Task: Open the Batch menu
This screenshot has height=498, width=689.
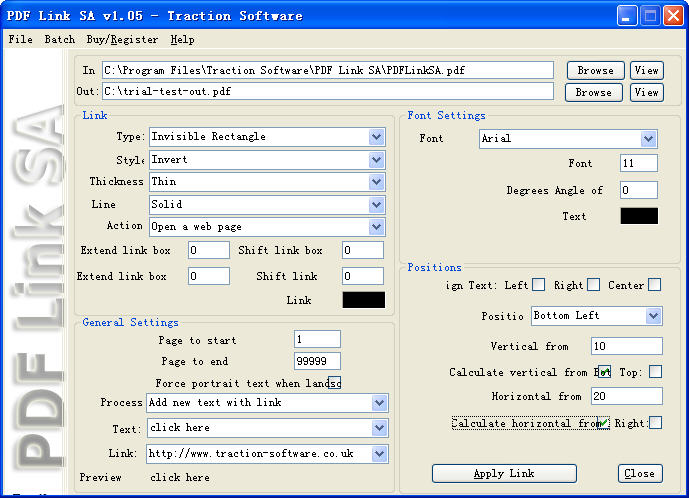Action: click(x=59, y=40)
